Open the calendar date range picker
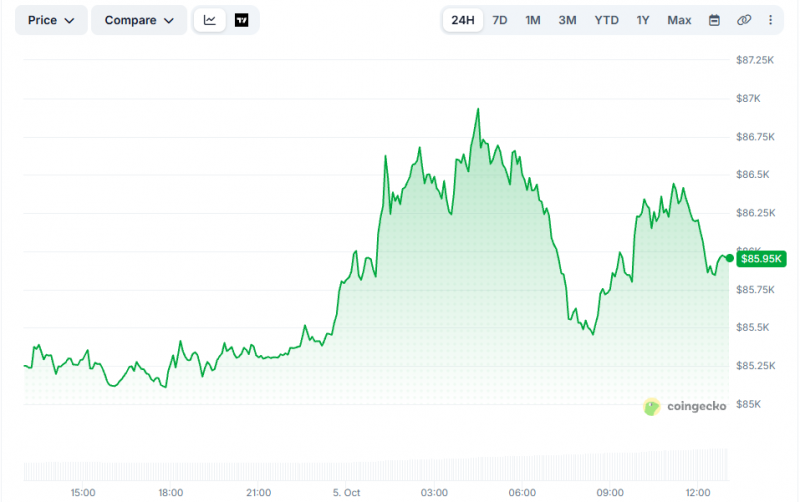800x502 pixels. point(714,20)
